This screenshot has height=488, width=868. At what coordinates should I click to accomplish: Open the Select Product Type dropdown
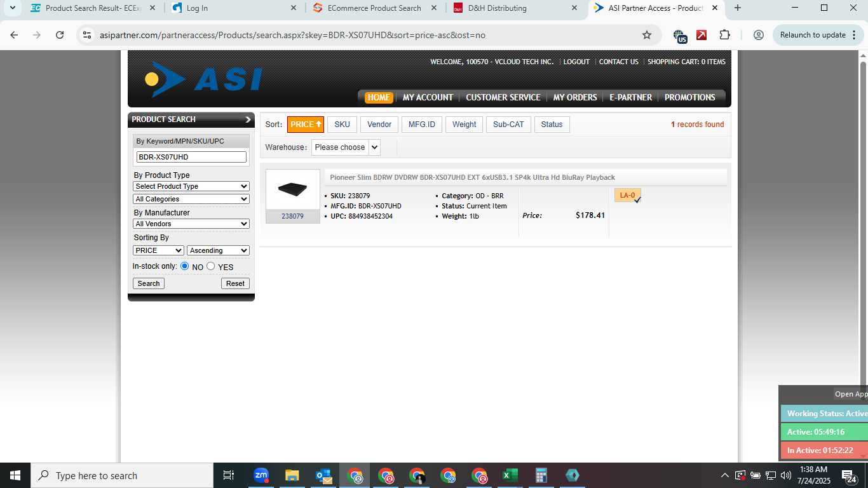click(x=191, y=186)
